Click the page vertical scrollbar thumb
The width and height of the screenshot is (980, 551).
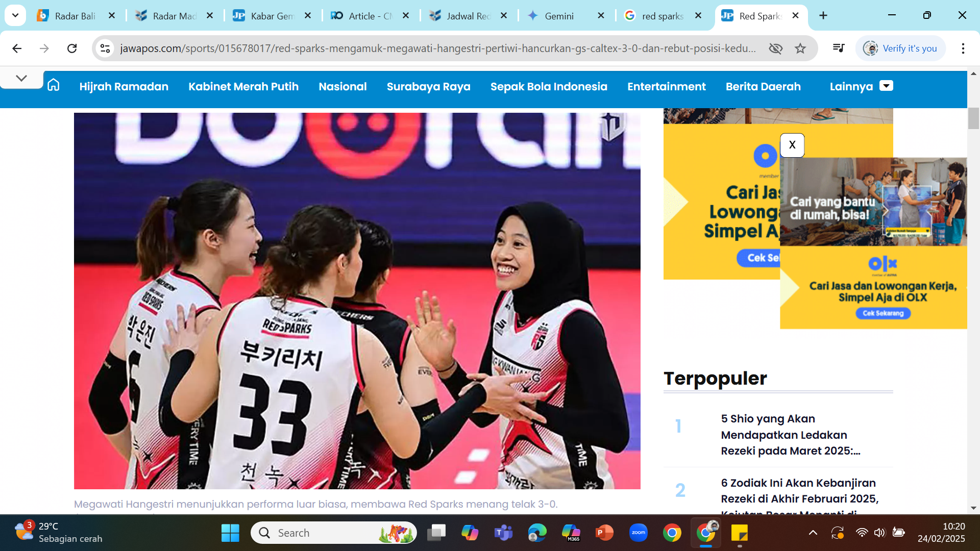973,118
